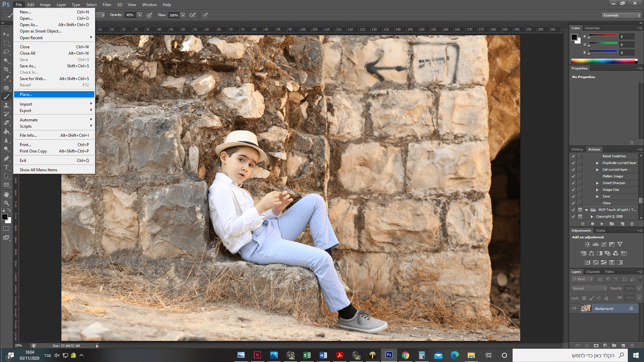Select the Crop tool

(x=6, y=69)
